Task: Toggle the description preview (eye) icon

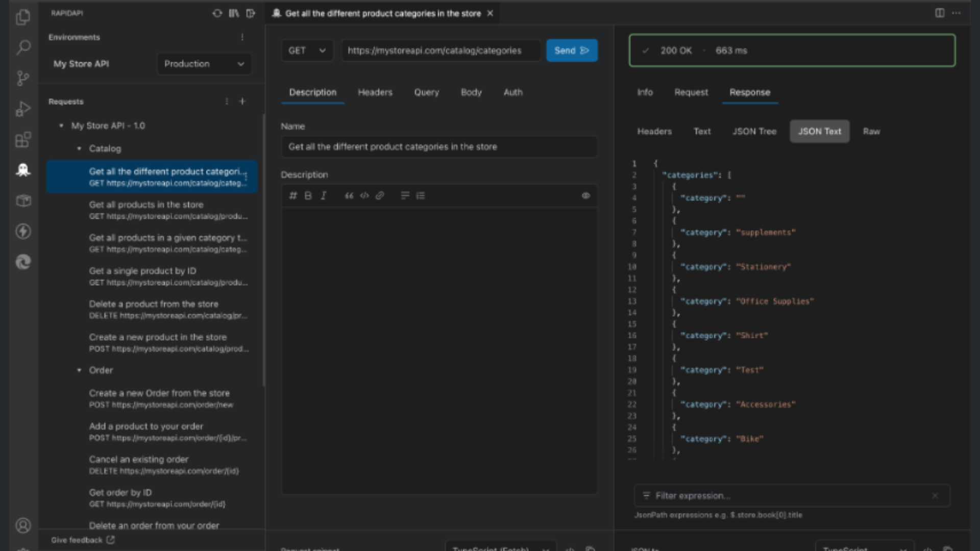Action: tap(585, 195)
